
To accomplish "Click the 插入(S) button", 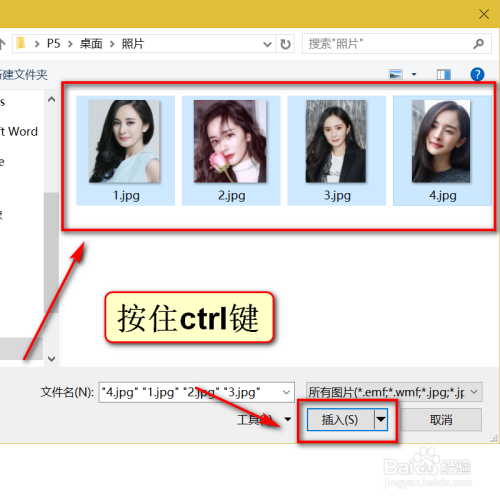I will click(340, 420).
